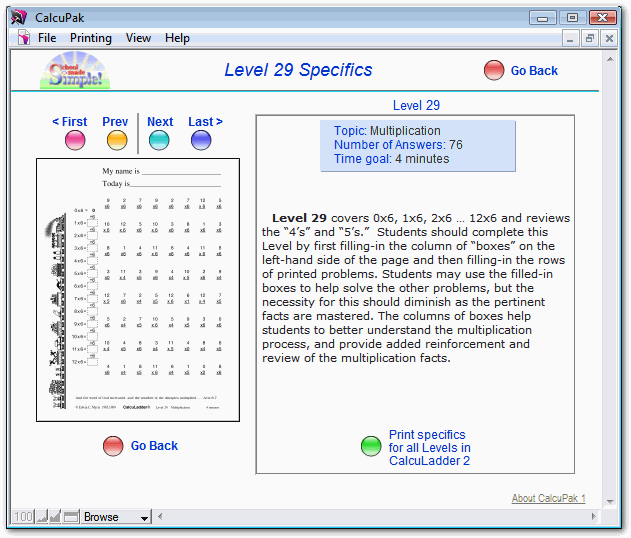Click zoom in icon in status bar
This screenshot has width=631, height=538.
pyautogui.click(x=55, y=516)
